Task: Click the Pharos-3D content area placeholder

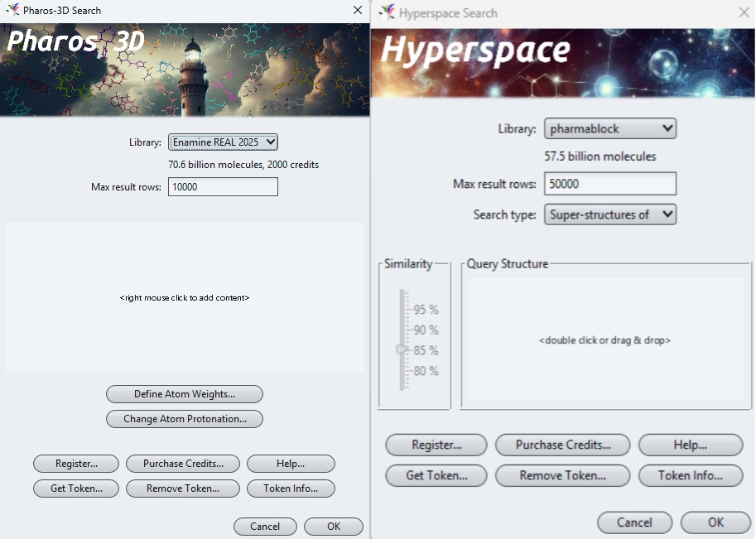Action: [x=185, y=297]
